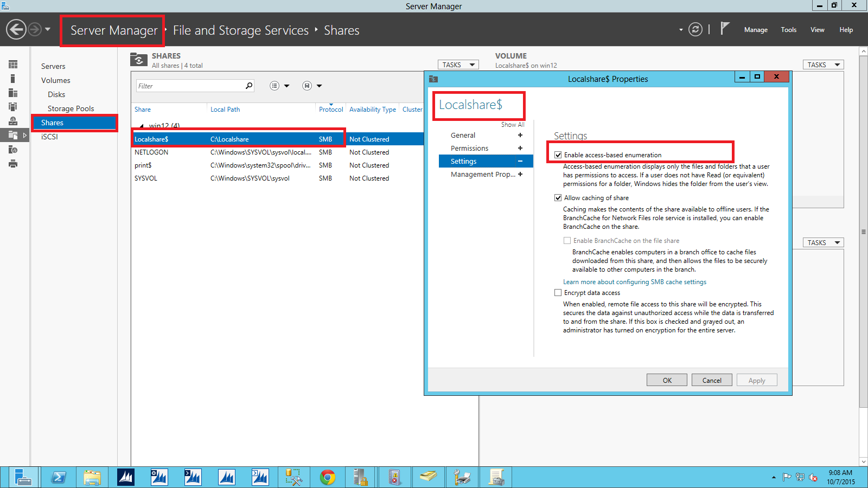Click the back navigation arrow
This screenshot has height=488, width=868.
tap(16, 29)
